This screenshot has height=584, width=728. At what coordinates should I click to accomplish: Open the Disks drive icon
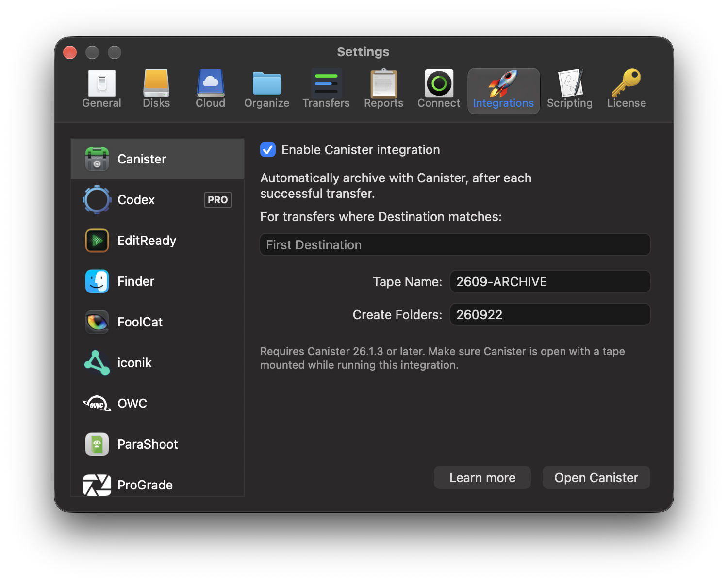click(156, 83)
